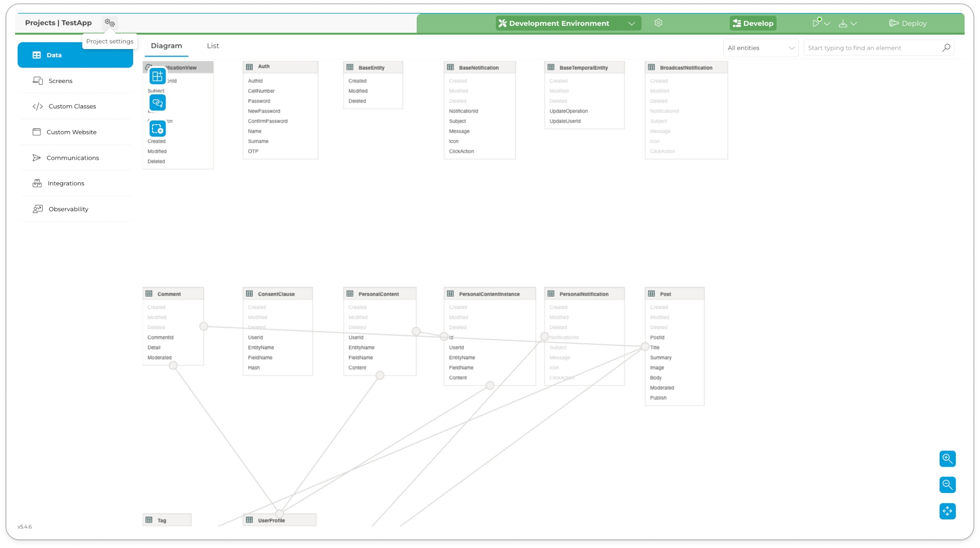Image resolution: width=980 pixels, height=548 pixels.
Task: Open the All entities filter dropdown
Action: (761, 48)
